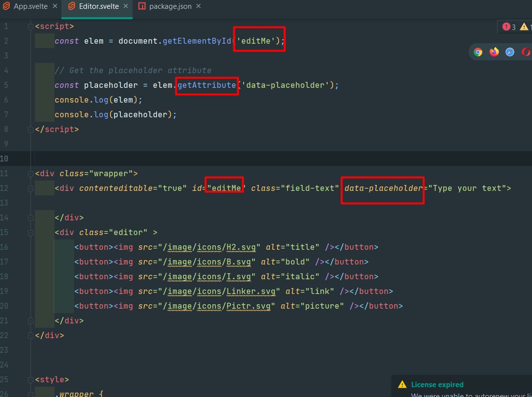Click the I.svg image path
This screenshot has height=397, width=532.
click(x=207, y=277)
